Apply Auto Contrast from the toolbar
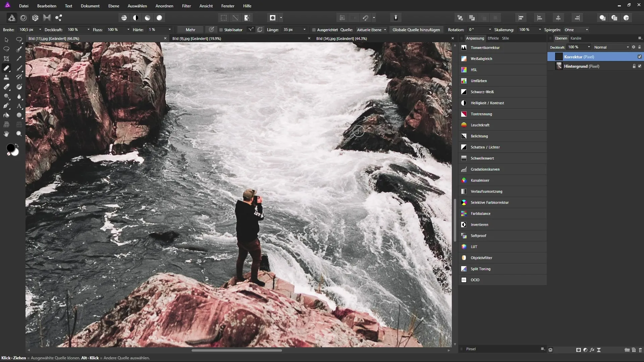The image size is (644, 362). (136, 18)
